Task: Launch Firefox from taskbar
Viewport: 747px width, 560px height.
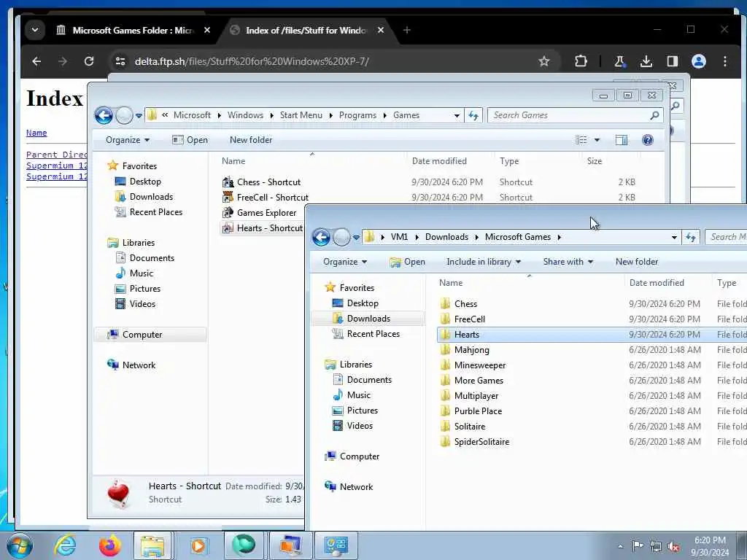Action: (x=109, y=545)
